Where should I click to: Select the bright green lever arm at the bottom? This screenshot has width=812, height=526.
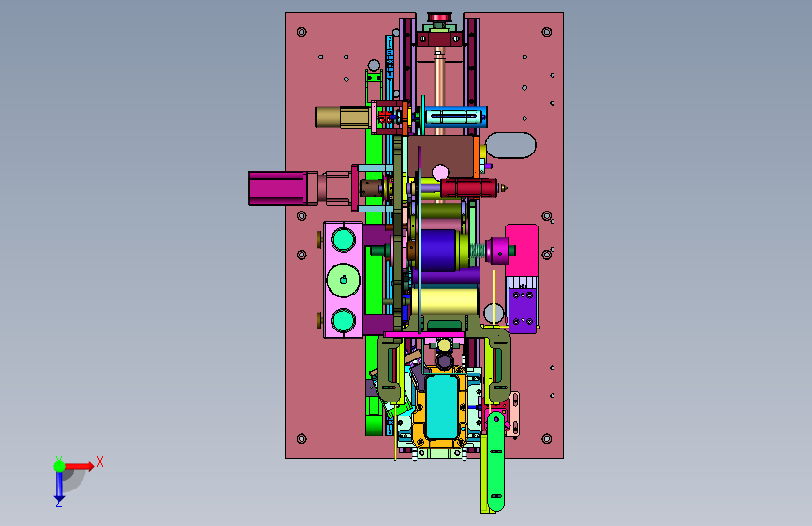point(496,460)
